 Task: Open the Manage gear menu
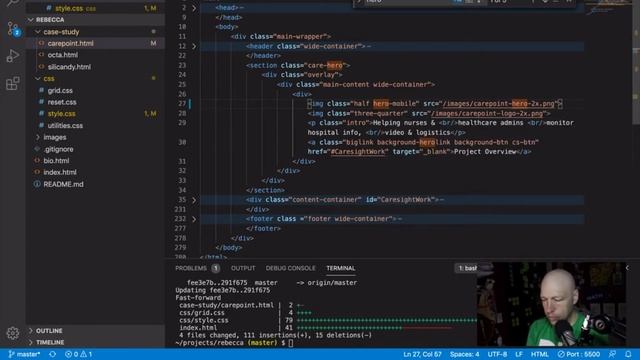click(x=13, y=333)
